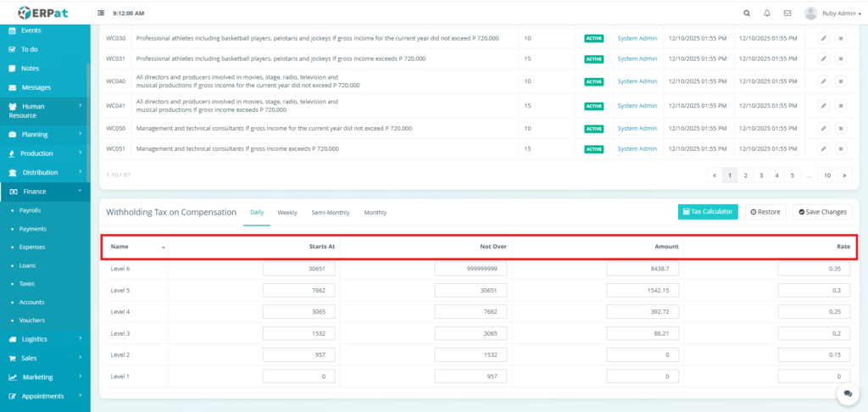This screenshot has height=412, width=868.
Task: Switch to the Weekly tab
Action: (x=287, y=213)
